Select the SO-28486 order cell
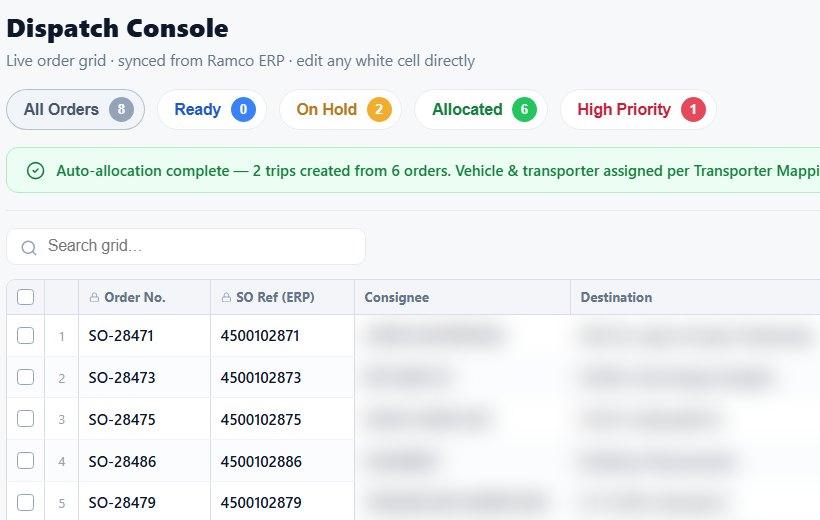The image size is (820, 520). click(144, 461)
